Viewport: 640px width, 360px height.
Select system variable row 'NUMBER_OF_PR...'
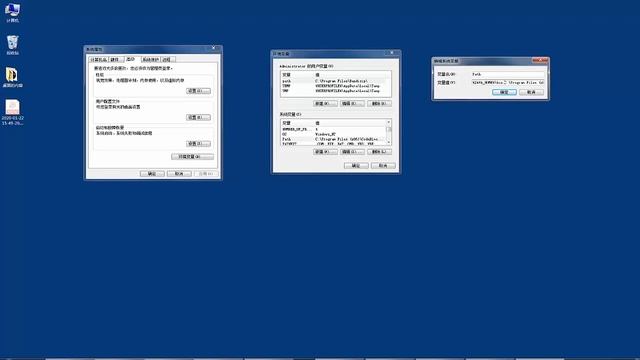point(333,129)
